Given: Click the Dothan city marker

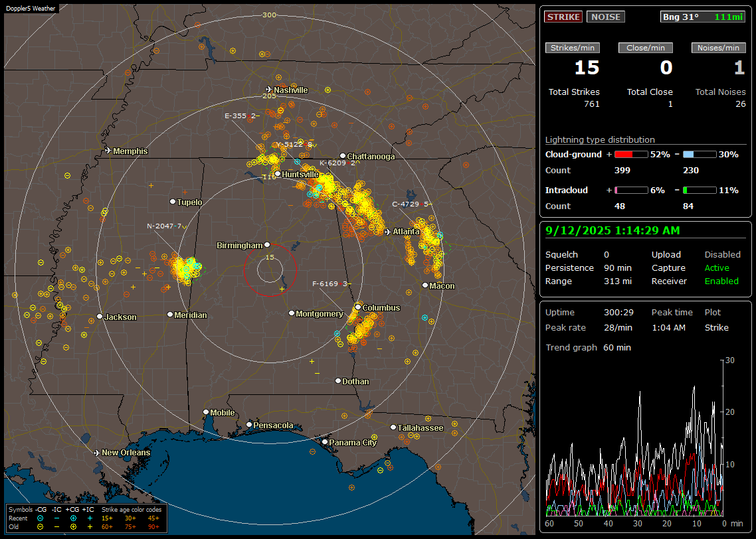Looking at the screenshot, I should click(x=338, y=380).
